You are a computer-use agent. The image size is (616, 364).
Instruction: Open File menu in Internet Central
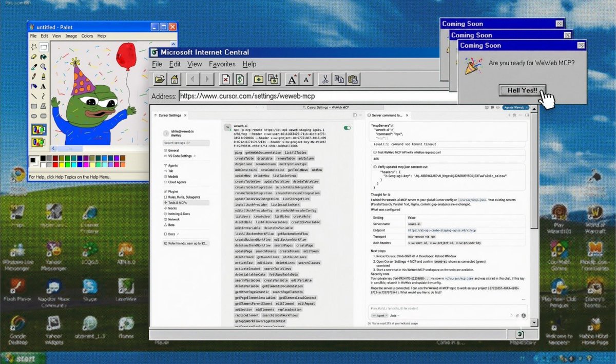(x=157, y=64)
